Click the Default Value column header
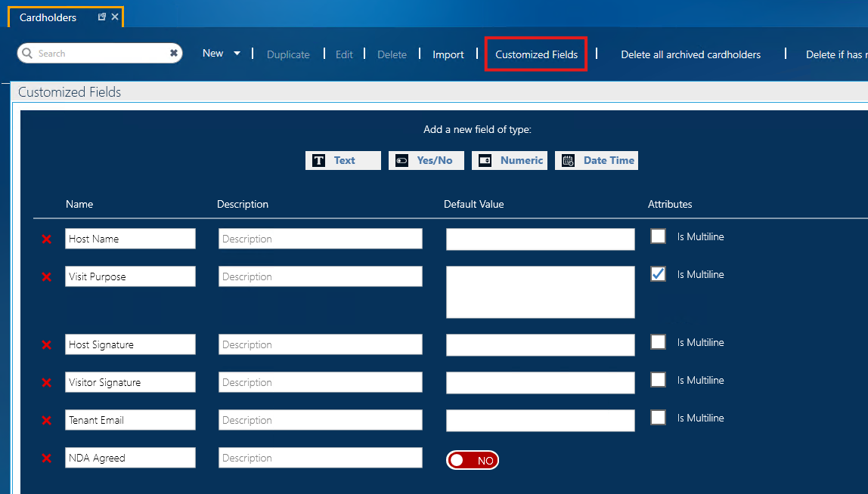The height and width of the screenshot is (494, 868). (x=474, y=204)
